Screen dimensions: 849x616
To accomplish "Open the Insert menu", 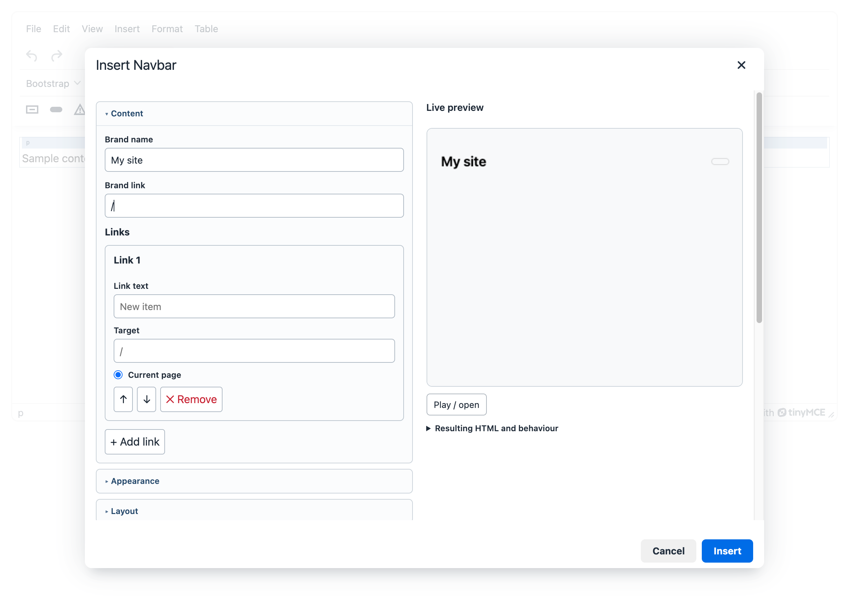I will point(127,29).
